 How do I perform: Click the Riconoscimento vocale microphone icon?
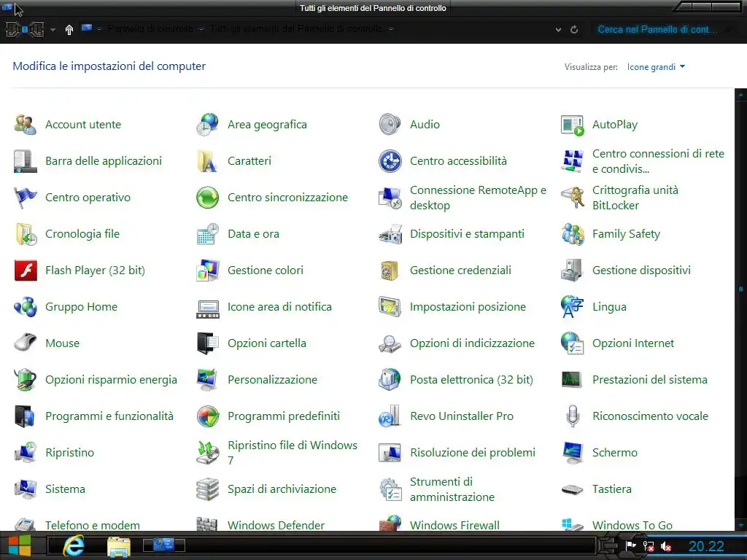[x=572, y=416]
